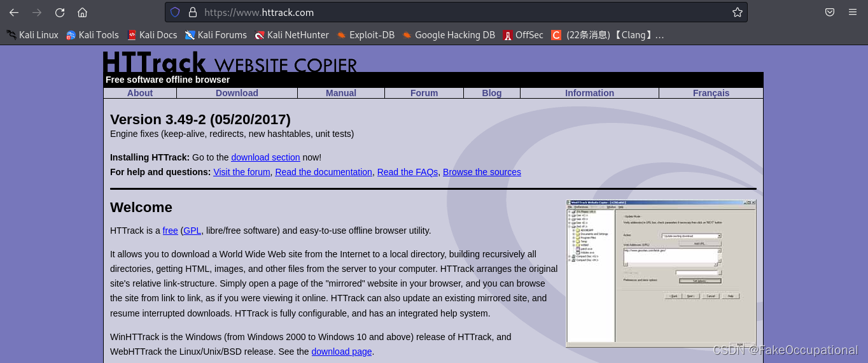The width and height of the screenshot is (868, 363).
Task: Open the Forum navigation tab
Action: 424,93
